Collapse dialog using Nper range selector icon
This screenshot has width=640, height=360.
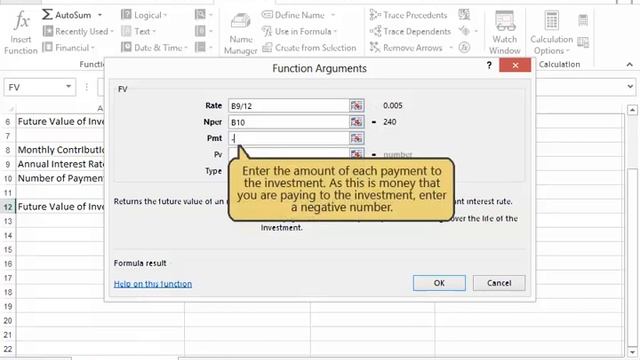click(x=356, y=122)
